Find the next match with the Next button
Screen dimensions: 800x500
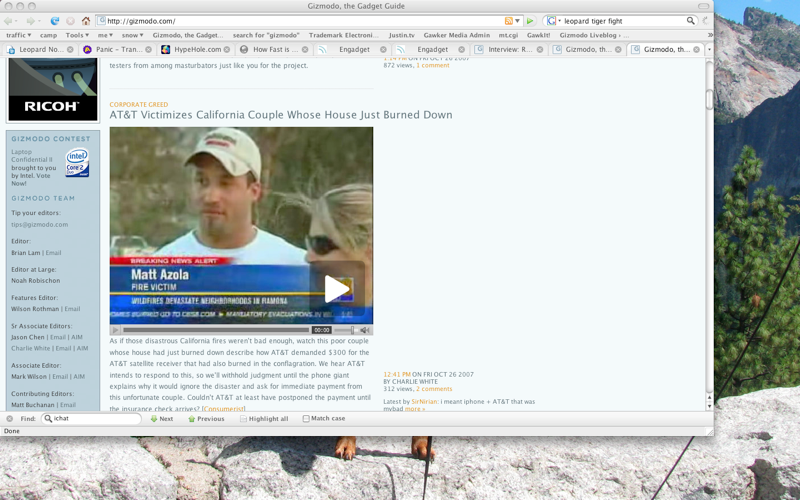click(x=162, y=418)
